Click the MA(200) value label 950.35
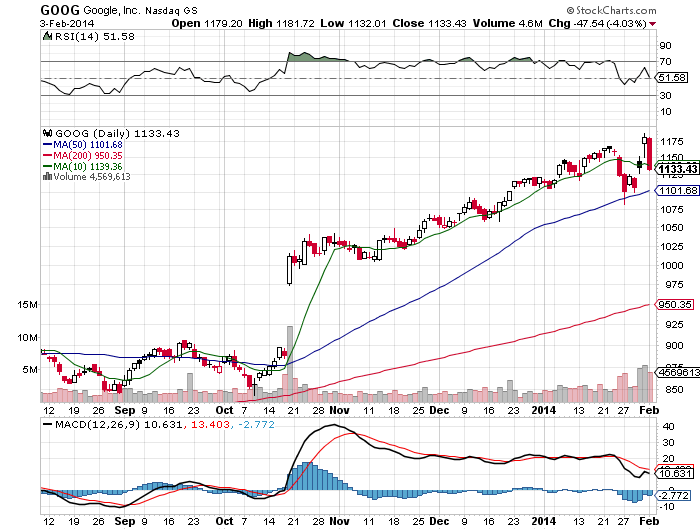Image resolution: width=700 pixels, height=530 pixels. (x=674, y=305)
